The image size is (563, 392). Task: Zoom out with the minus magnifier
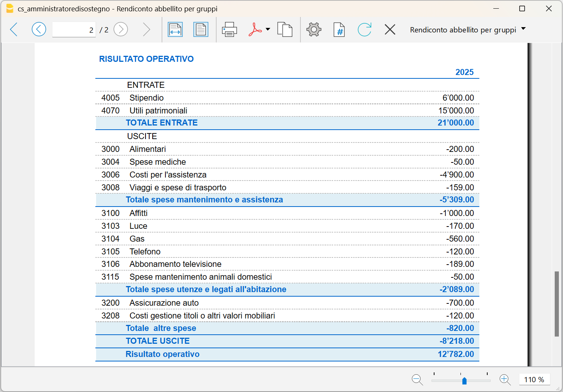[x=417, y=380]
